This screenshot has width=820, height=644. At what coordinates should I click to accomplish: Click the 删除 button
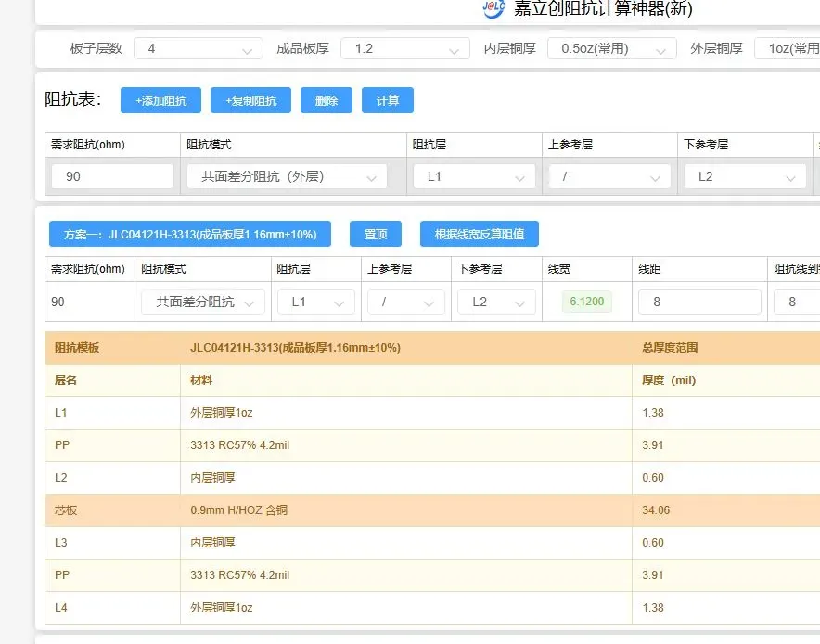[x=327, y=100]
